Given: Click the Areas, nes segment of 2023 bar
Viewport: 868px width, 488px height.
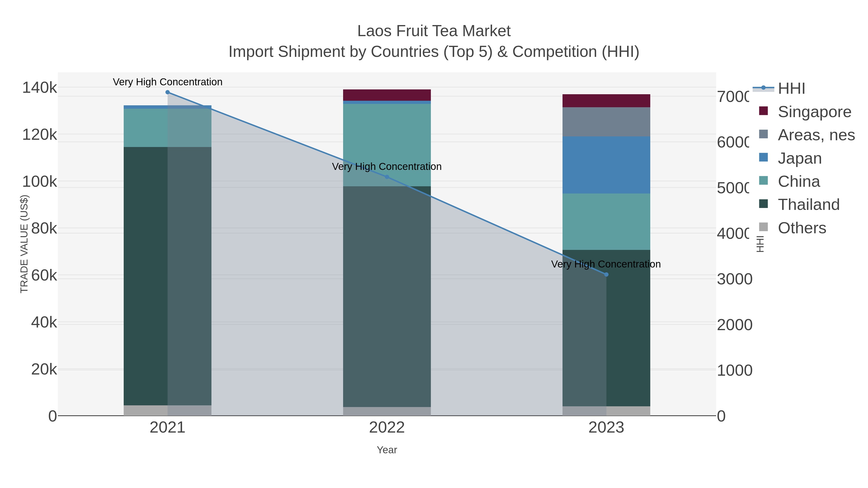Looking at the screenshot, I should [606, 122].
